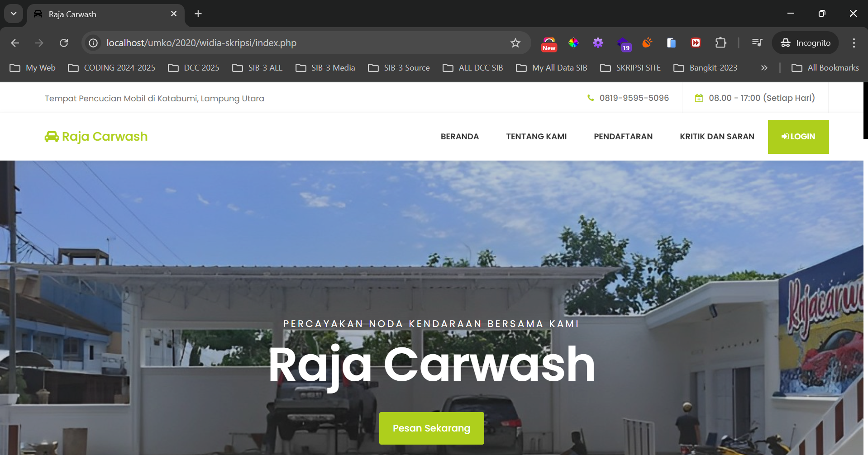Bookmark this page via the star icon
This screenshot has height=455, width=868.
click(515, 43)
